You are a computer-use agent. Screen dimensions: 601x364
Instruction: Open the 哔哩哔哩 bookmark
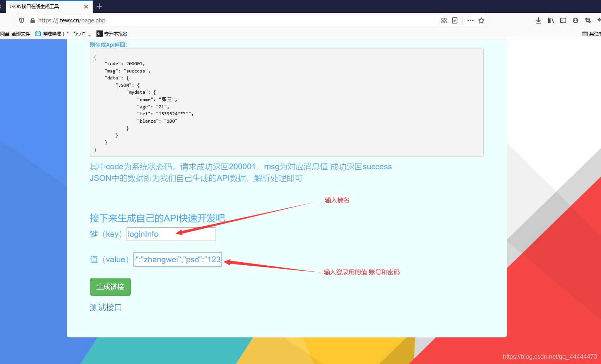[63, 34]
